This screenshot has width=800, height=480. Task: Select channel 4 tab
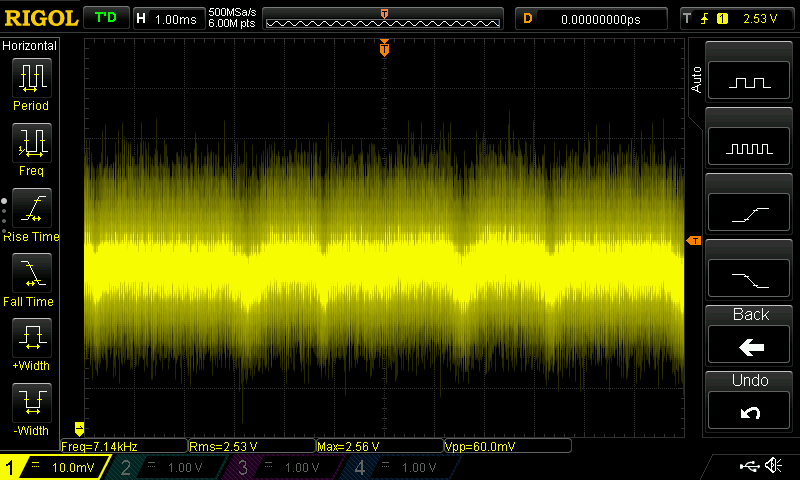click(399, 467)
